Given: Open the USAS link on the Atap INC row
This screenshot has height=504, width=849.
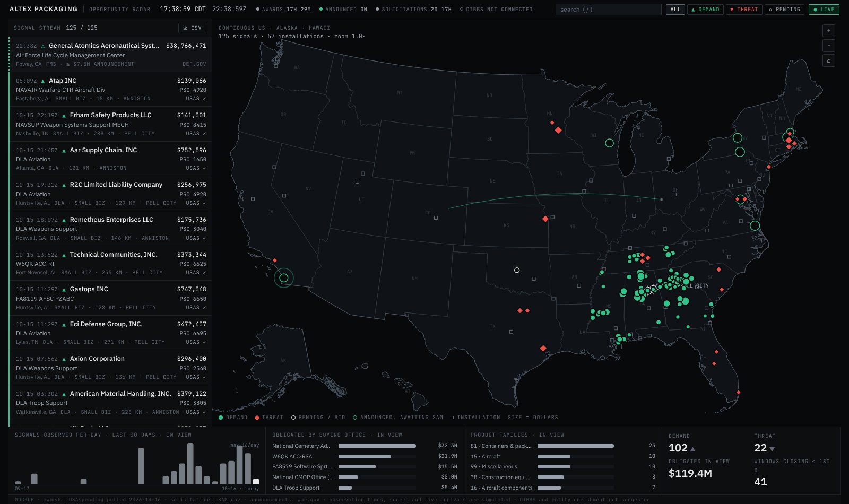Looking at the screenshot, I should point(196,99).
